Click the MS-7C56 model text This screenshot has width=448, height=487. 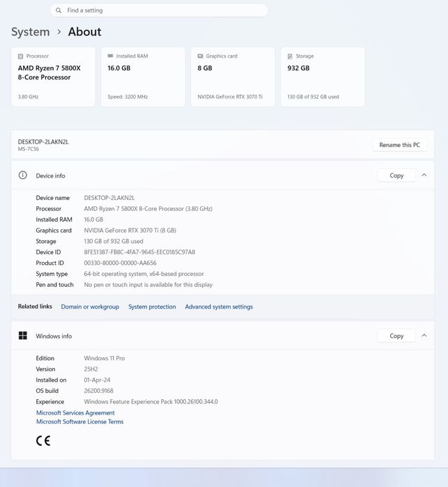29,149
